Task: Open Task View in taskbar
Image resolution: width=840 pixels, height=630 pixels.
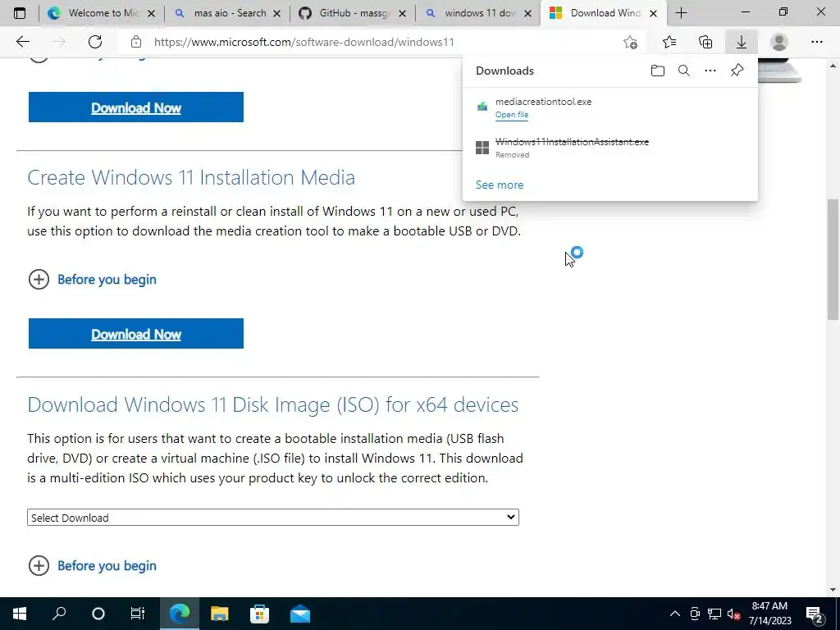Action: coord(138,614)
